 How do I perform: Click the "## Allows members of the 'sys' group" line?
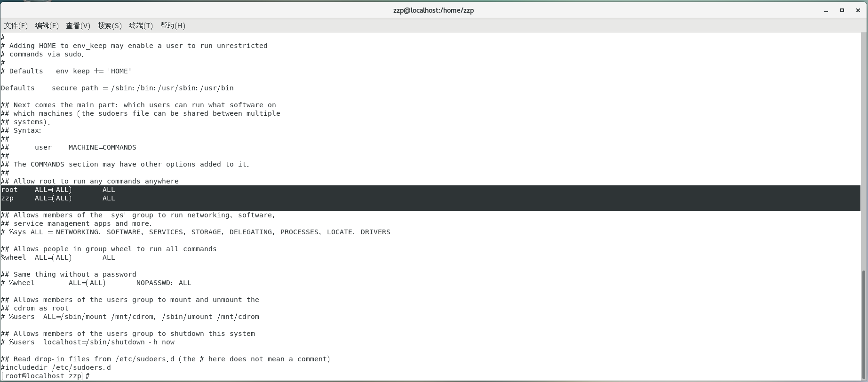click(138, 215)
